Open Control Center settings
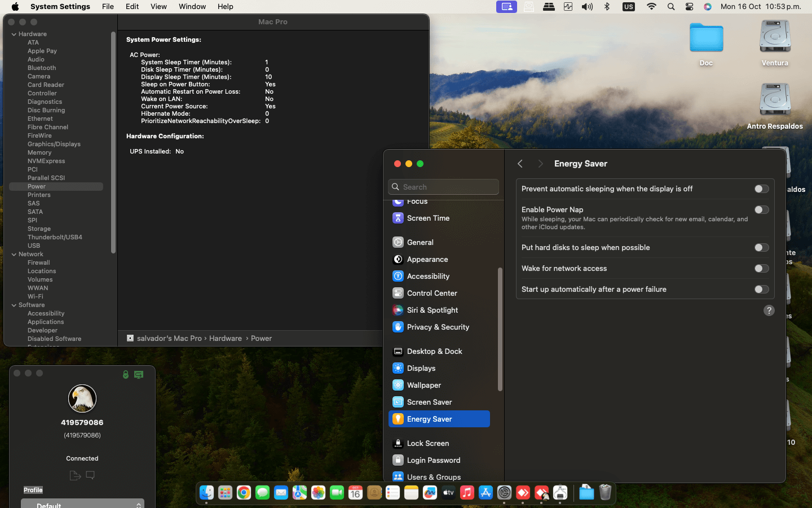 pos(431,293)
